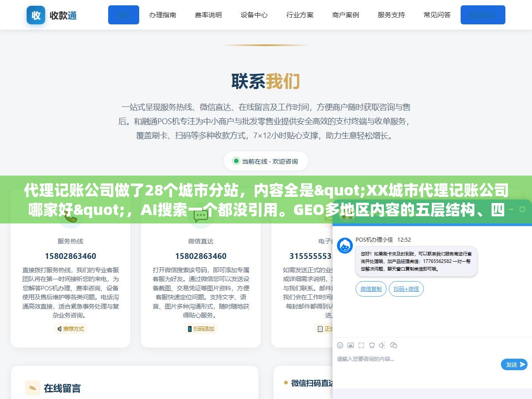Click WeChat number 15802863460 under 微信直达

201,256
